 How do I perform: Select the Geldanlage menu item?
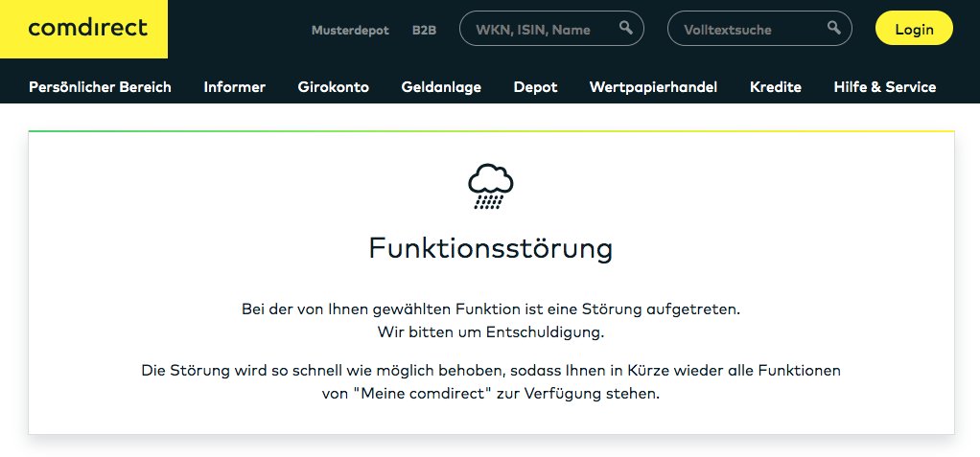click(441, 87)
